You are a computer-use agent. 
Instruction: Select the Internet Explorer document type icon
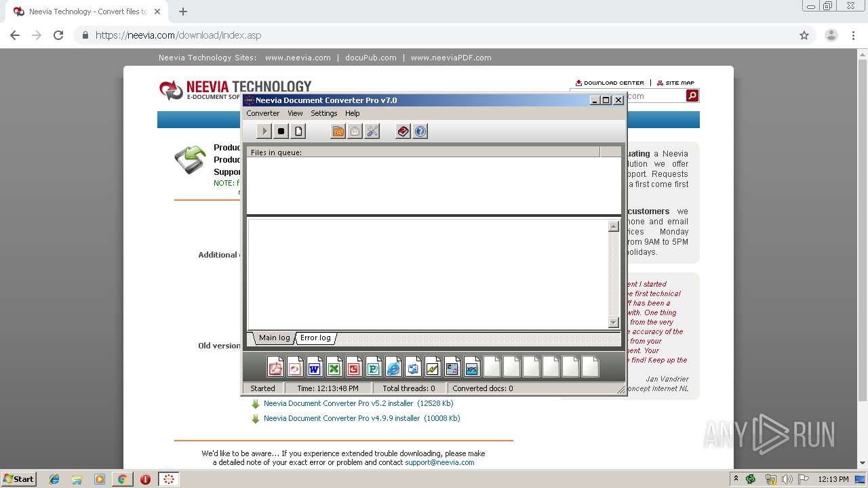tap(393, 367)
